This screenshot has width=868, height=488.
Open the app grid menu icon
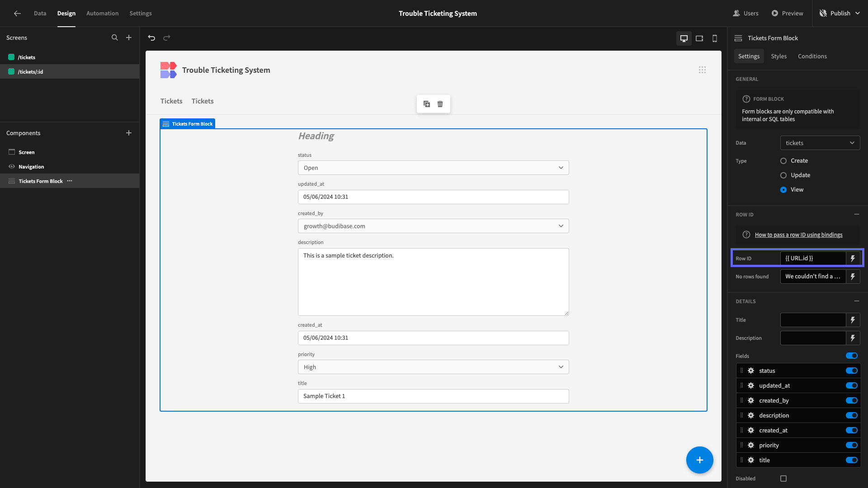pyautogui.click(x=702, y=70)
